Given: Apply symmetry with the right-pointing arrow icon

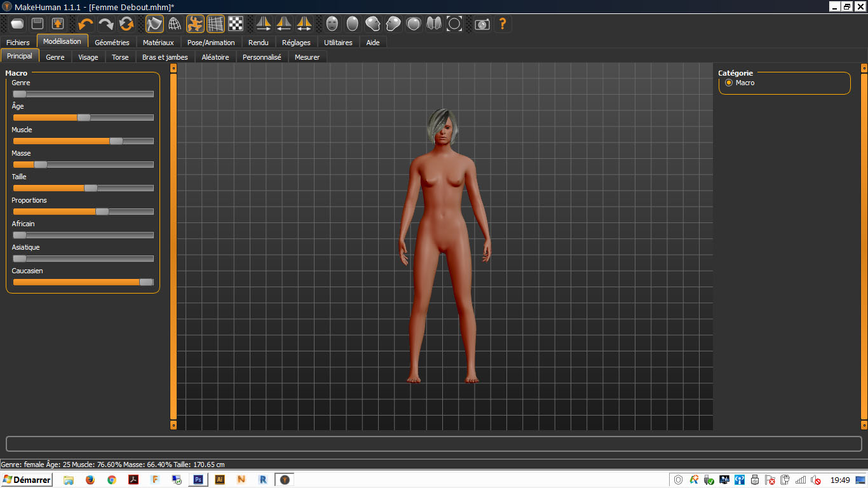Looking at the screenshot, I should (x=264, y=24).
